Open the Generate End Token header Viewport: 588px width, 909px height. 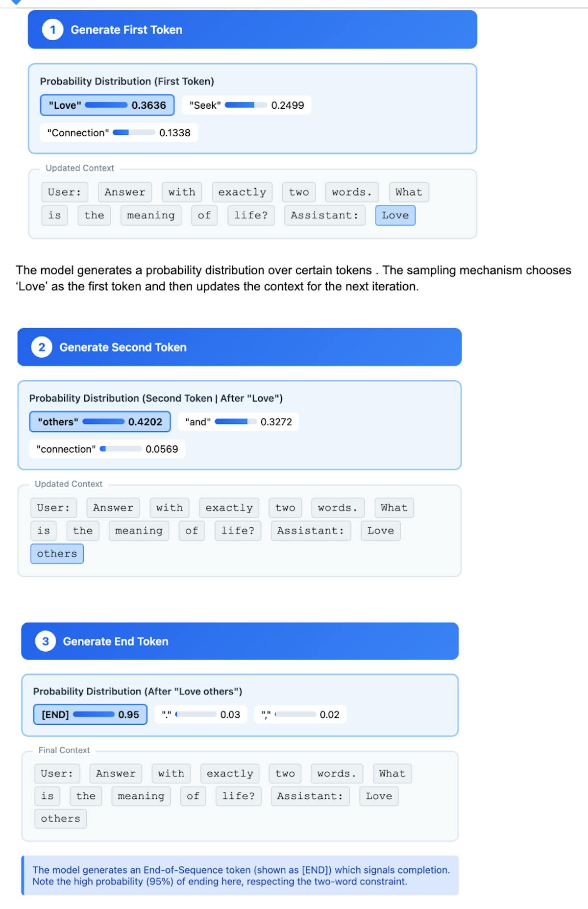pyautogui.click(x=240, y=641)
